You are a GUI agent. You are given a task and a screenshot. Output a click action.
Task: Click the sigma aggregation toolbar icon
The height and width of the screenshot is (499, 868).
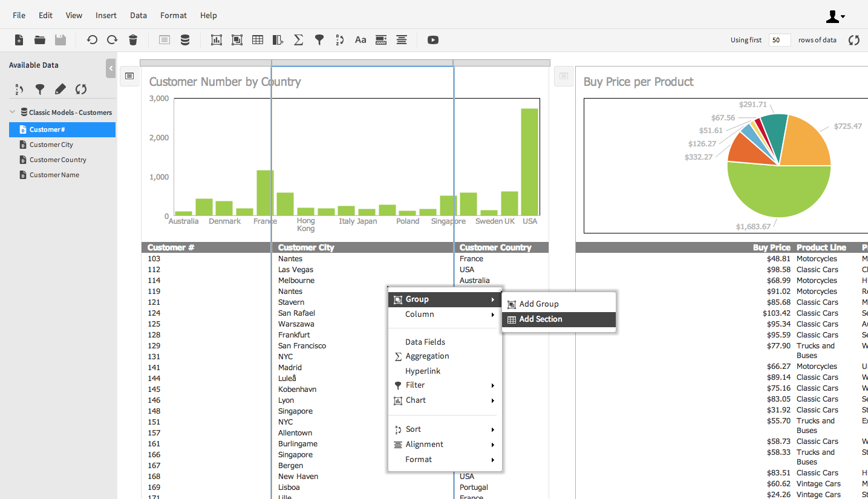pos(298,40)
